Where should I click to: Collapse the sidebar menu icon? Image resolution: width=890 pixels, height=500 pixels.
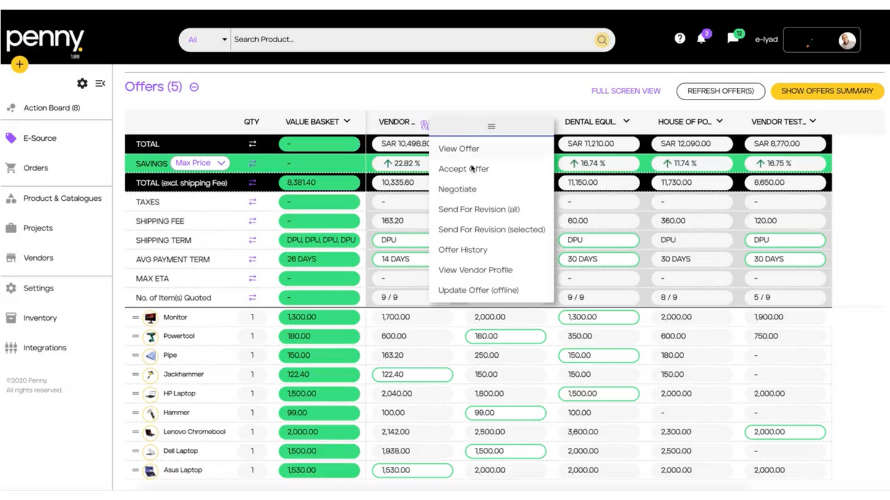coord(100,84)
